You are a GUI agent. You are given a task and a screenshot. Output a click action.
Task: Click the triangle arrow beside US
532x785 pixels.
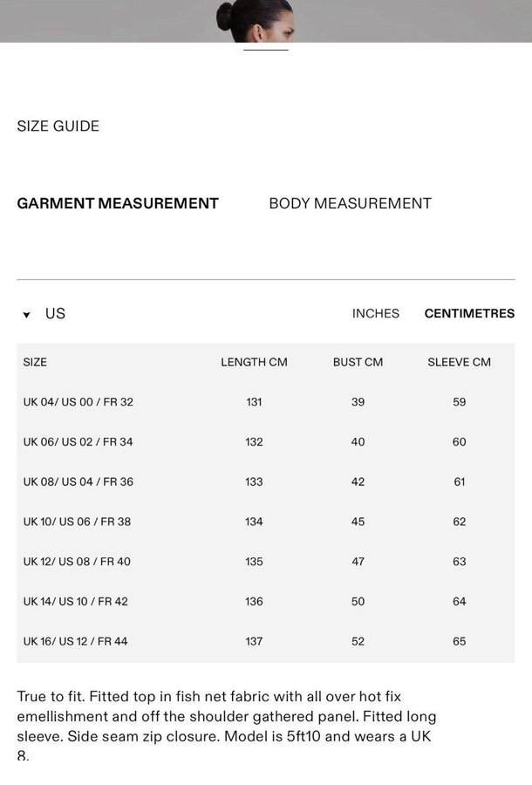(x=27, y=315)
